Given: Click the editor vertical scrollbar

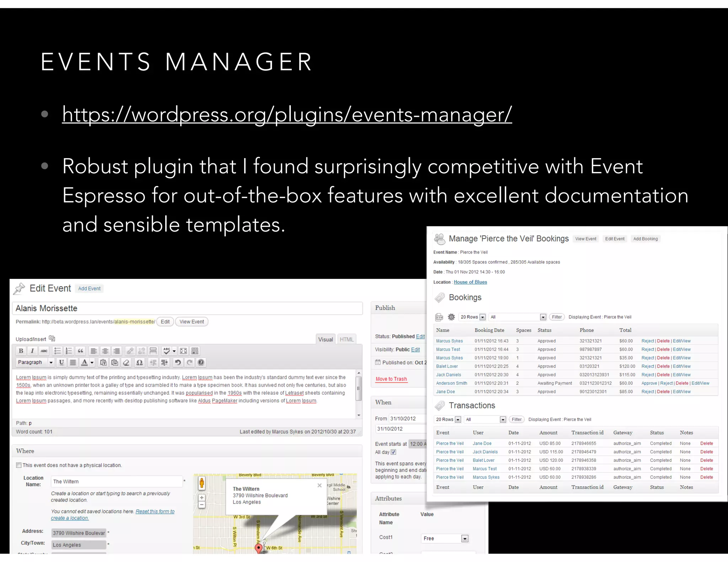Looking at the screenshot, I should click(359, 394).
